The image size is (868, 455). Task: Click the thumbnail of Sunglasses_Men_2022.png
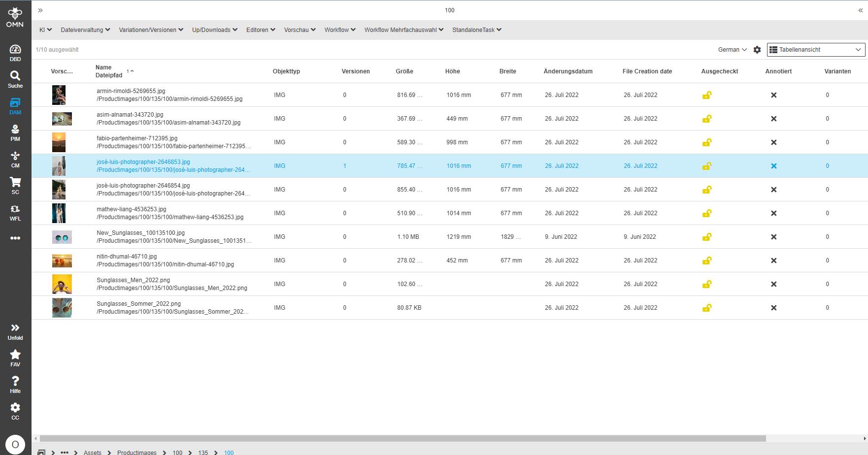tap(62, 284)
